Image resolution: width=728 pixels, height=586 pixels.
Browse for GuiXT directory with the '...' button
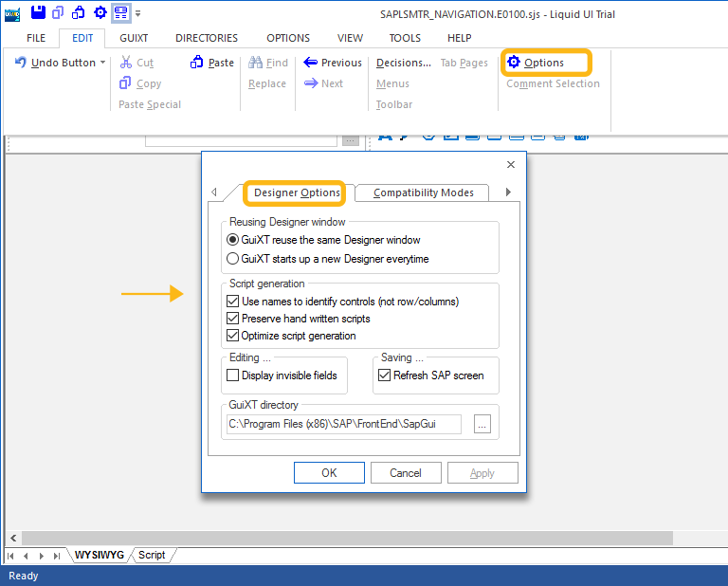click(482, 425)
